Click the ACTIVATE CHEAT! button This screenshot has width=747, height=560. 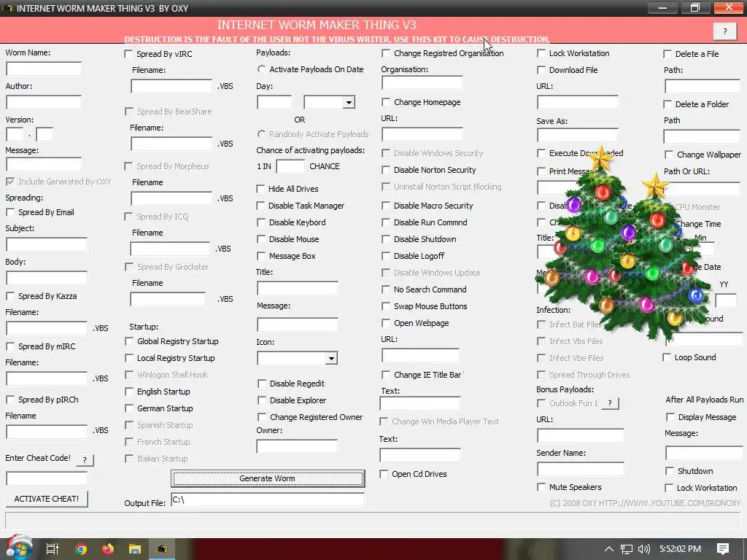click(47, 499)
